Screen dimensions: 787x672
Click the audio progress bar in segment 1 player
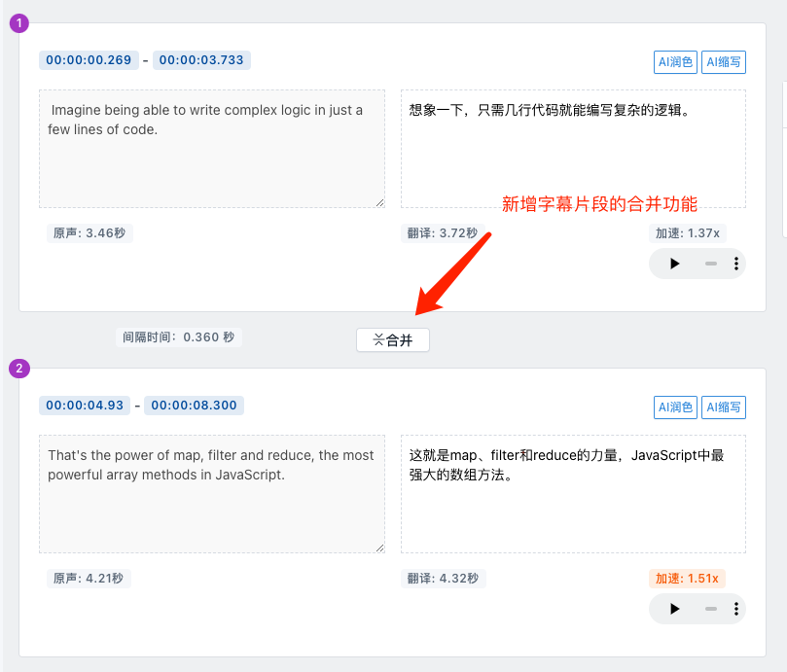click(711, 264)
